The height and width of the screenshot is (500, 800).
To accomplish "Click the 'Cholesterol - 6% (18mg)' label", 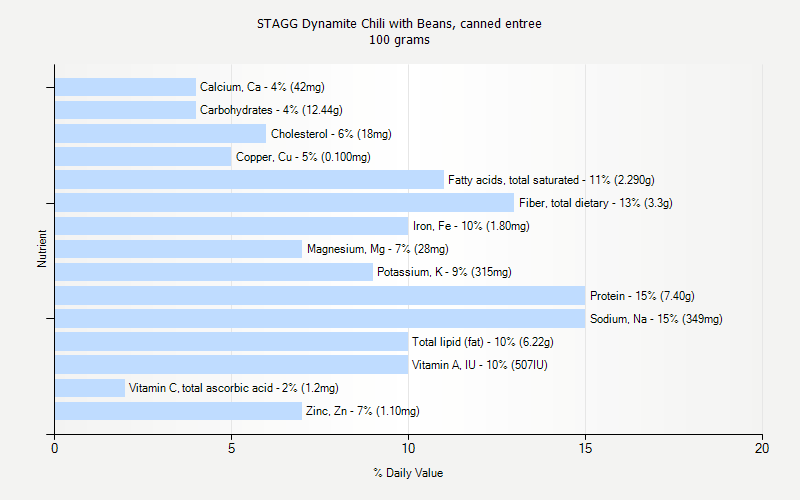I will tap(331, 134).
